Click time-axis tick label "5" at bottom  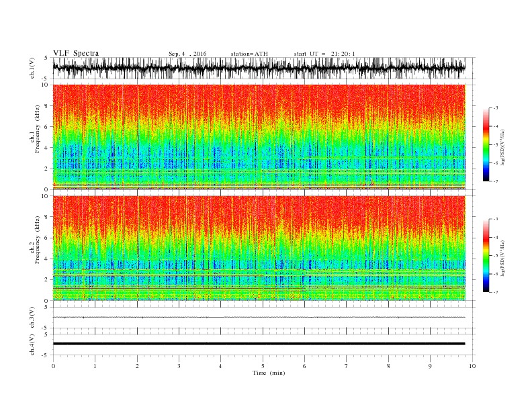click(x=263, y=366)
